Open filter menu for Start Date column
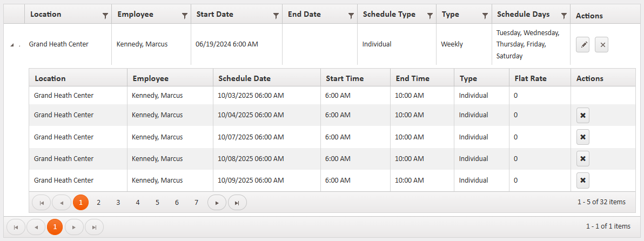 point(276,16)
